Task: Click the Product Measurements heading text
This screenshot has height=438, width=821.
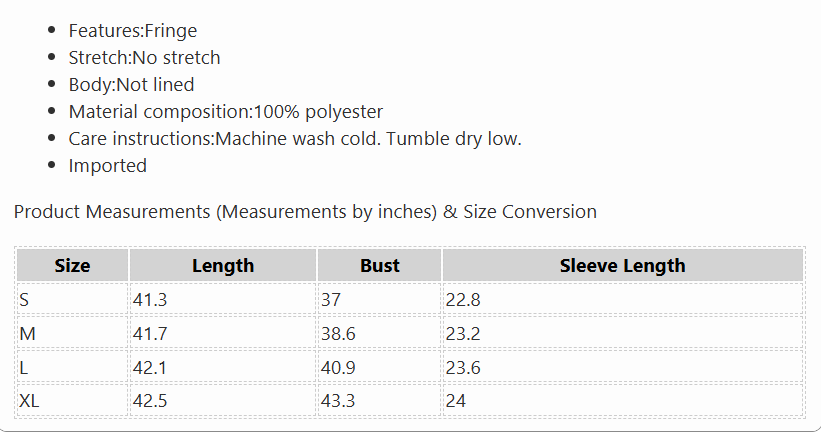Action: tap(305, 212)
